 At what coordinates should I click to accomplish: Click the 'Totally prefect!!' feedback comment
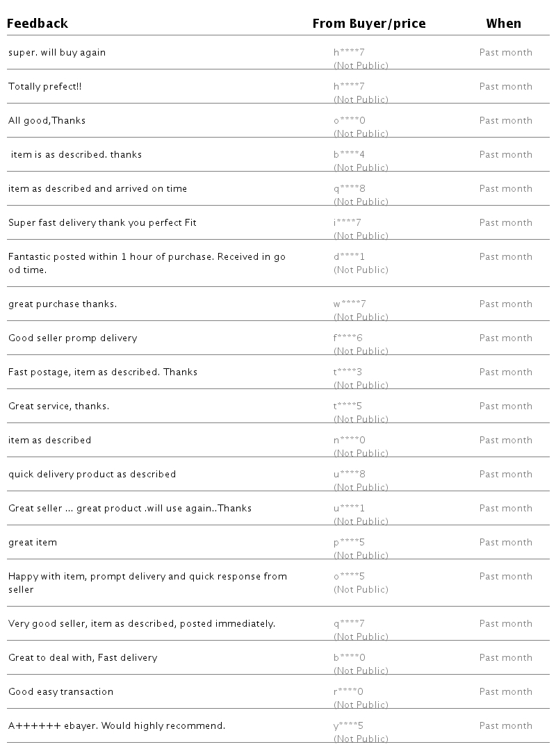46,87
